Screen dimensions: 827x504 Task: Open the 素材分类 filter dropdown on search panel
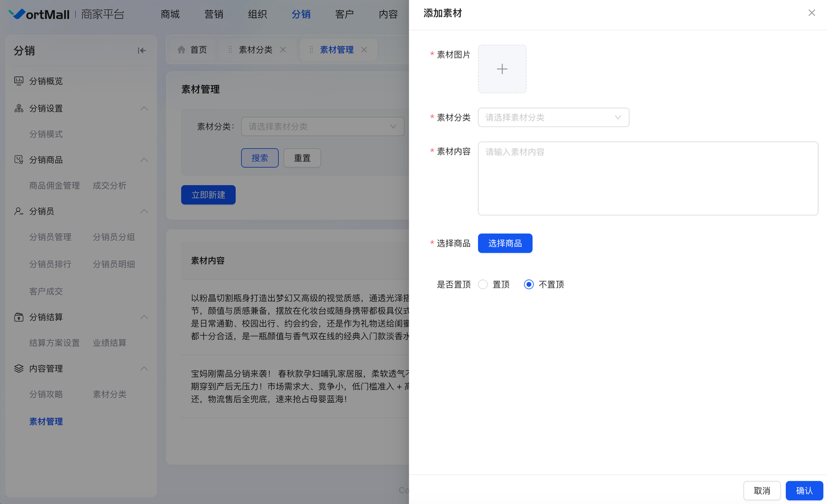pyautogui.click(x=323, y=127)
